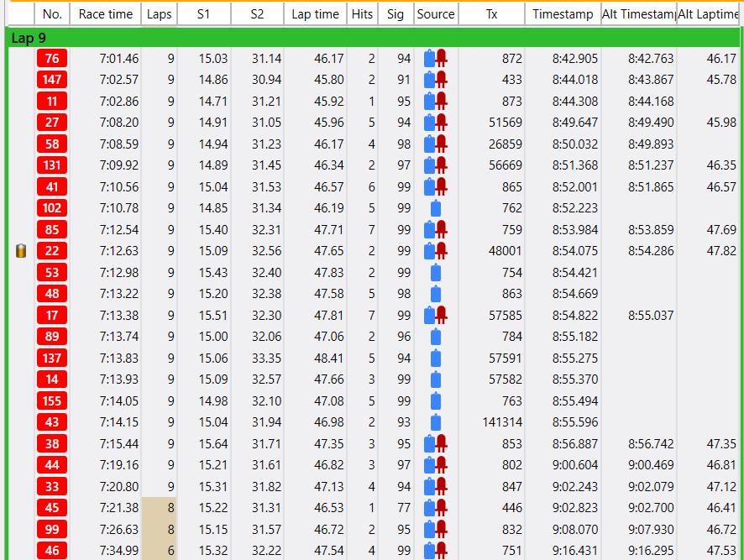Click alt laptime 47.82
Image resolution: width=744 pixels, height=560 pixels.
click(x=721, y=250)
